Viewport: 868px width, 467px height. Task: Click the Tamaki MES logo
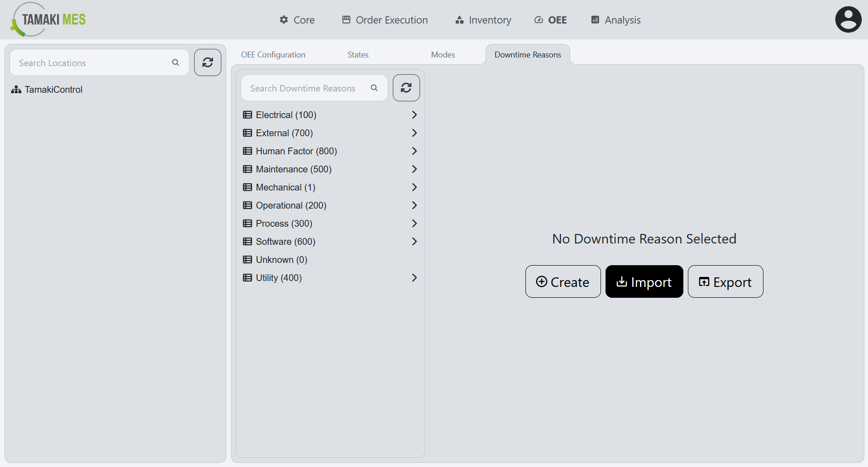(x=47, y=19)
